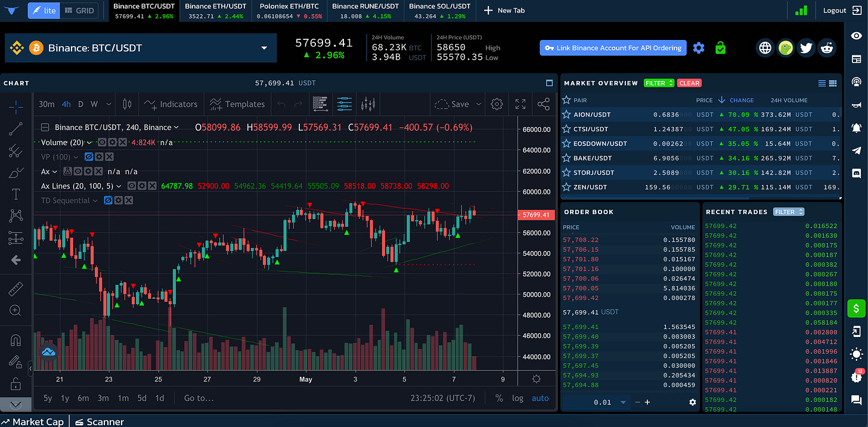
Task: Open alerts bell in right sidebar
Action: click(x=856, y=127)
